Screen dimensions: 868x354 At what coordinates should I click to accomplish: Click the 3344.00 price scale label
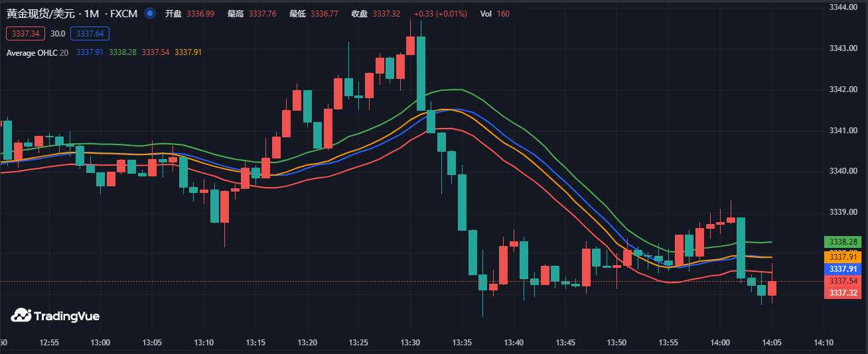click(843, 7)
